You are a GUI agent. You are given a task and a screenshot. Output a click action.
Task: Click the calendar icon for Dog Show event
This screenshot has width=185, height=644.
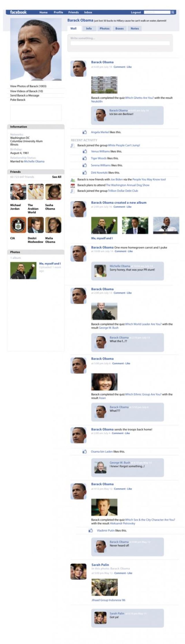coord(73,185)
